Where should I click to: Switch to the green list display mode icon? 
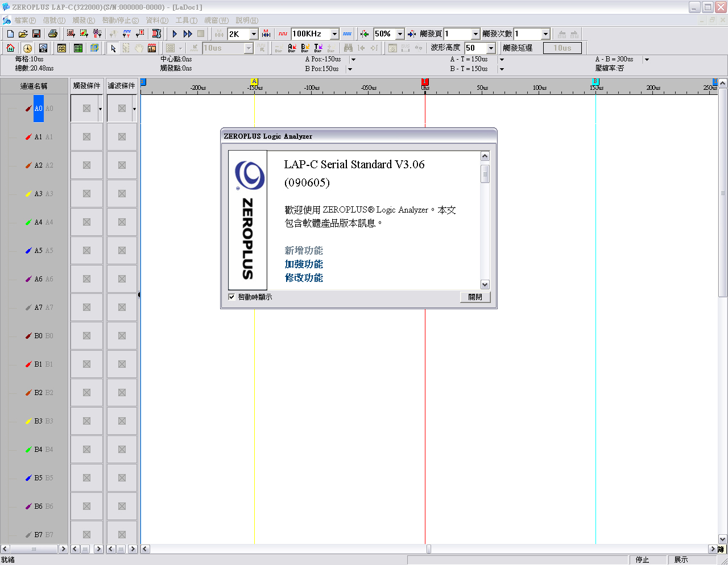point(78,48)
